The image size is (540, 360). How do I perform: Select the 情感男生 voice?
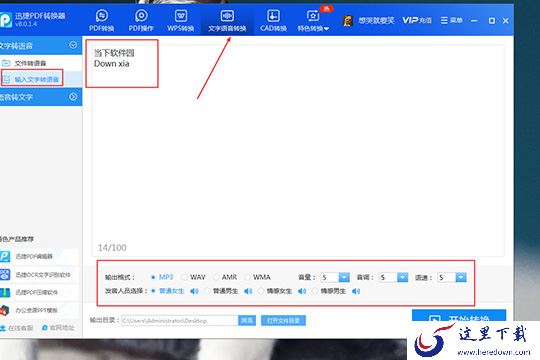pyautogui.click(x=329, y=291)
